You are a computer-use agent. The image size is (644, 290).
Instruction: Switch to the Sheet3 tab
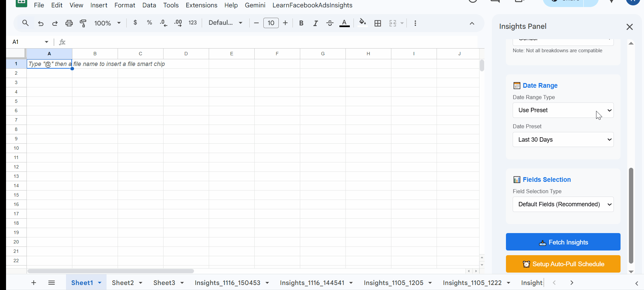[x=164, y=283]
